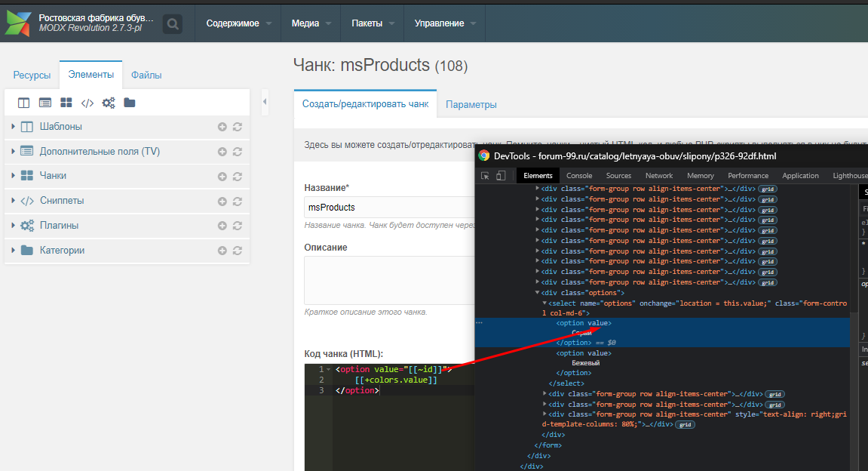Expand Дополнительные поля (TV) tree node
The height and width of the screenshot is (471, 868).
tap(13, 151)
